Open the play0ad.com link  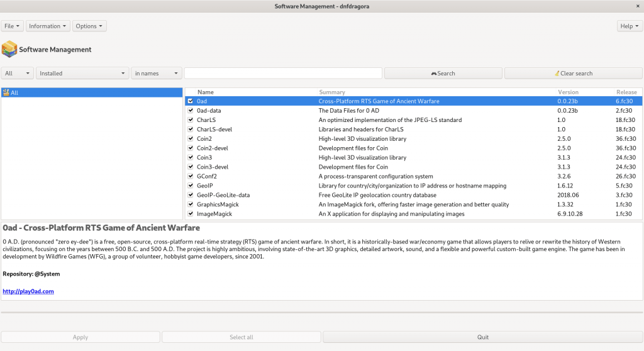[x=28, y=291]
